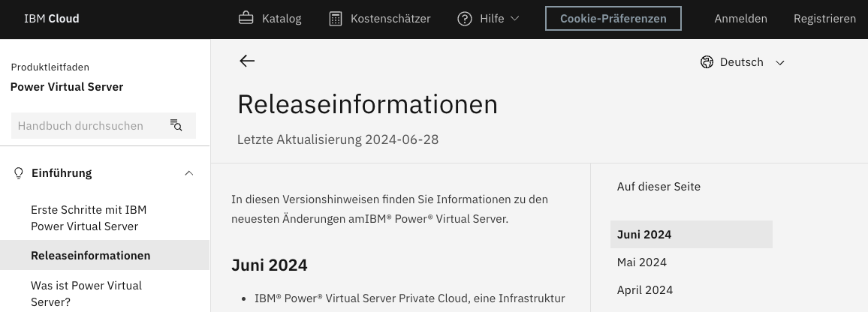This screenshot has height=312, width=868.
Task: Collapse the Einführung section chevron
Action: click(188, 173)
